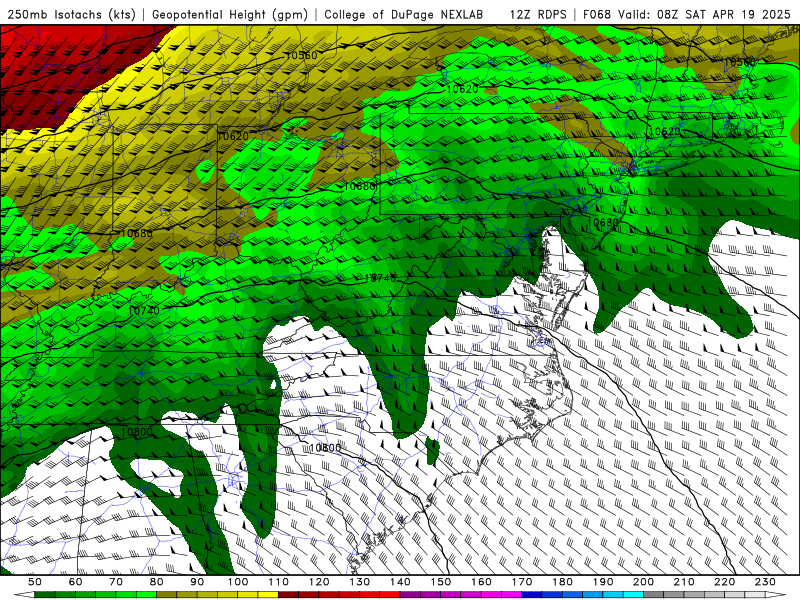Viewport: 800px width, 600px height.
Task: Click the 10680 contour label near the Atlantic coast
Action: [x=603, y=222]
